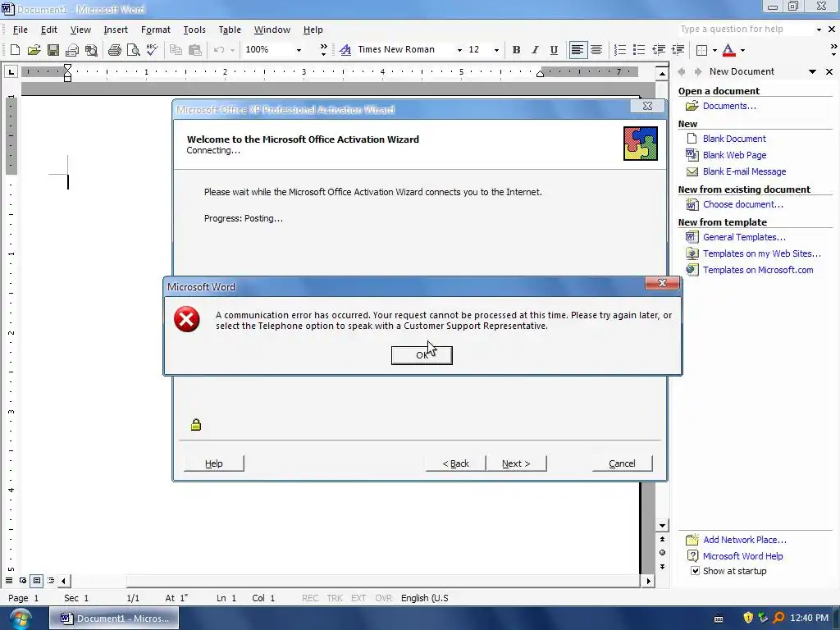The height and width of the screenshot is (630, 840).
Task: Click the ruler tab selector L button
Action: 11,71
